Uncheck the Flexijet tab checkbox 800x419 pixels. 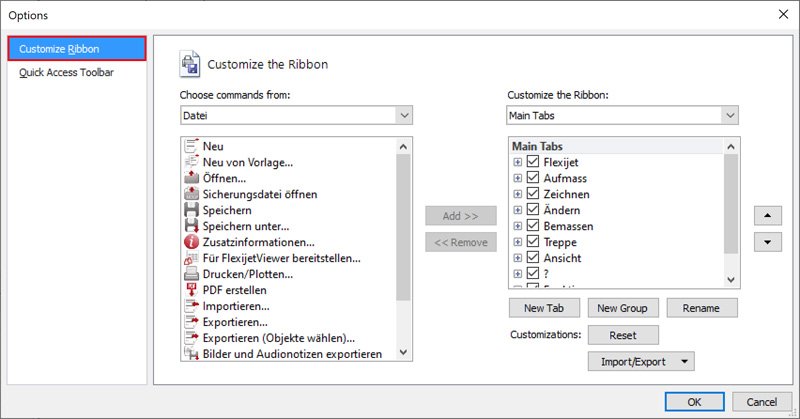pos(533,162)
